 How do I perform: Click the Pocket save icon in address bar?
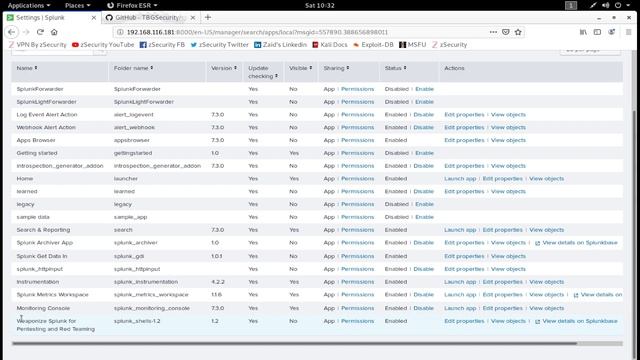point(505,32)
